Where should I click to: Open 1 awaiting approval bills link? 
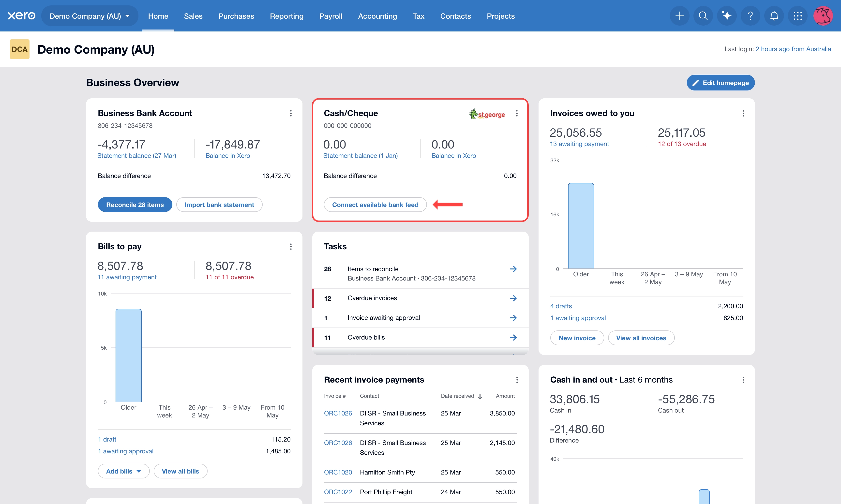125,451
